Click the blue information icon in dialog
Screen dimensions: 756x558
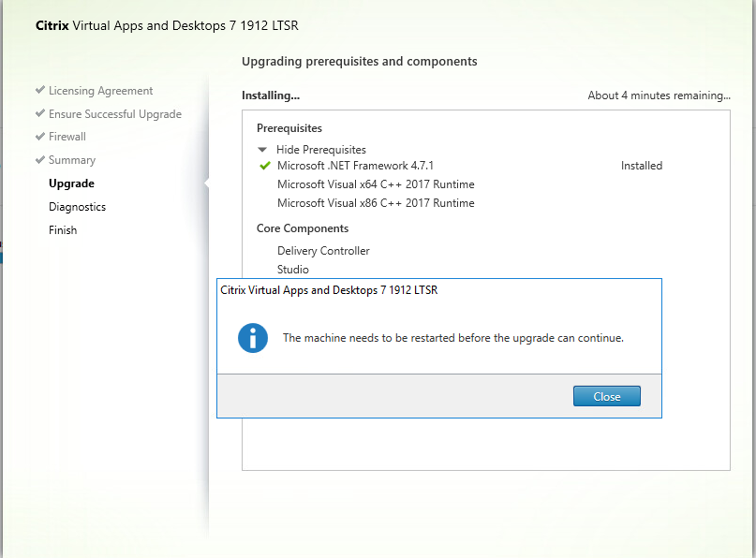pyautogui.click(x=253, y=338)
